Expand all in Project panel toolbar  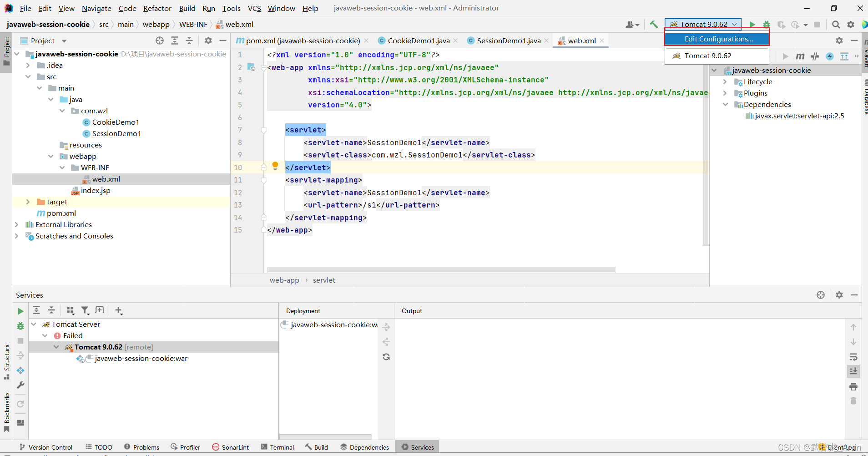[x=175, y=41]
